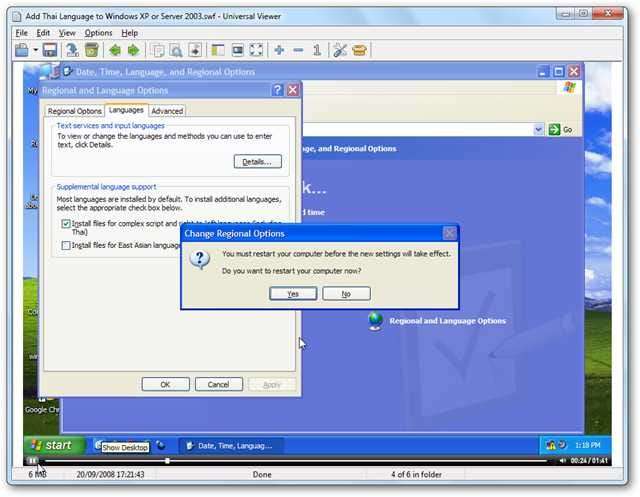The image size is (640, 497).
Task: Zoom out with the blue minus icon
Action: click(298, 50)
